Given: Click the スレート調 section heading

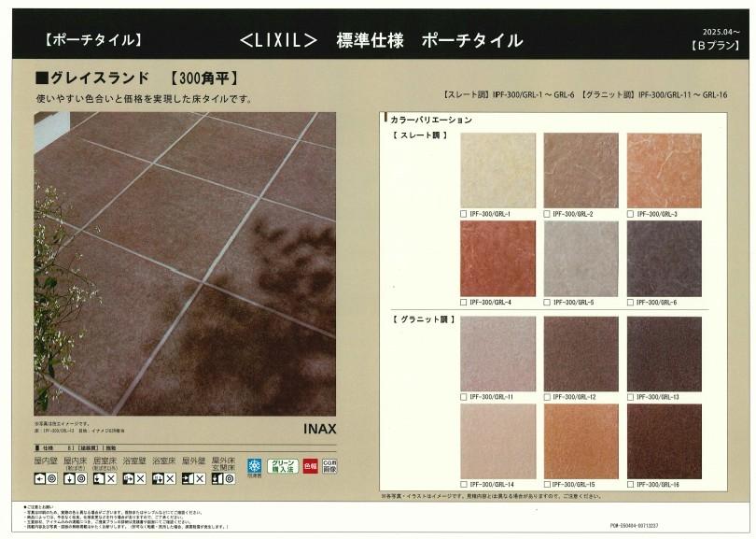Looking at the screenshot, I should tap(419, 136).
